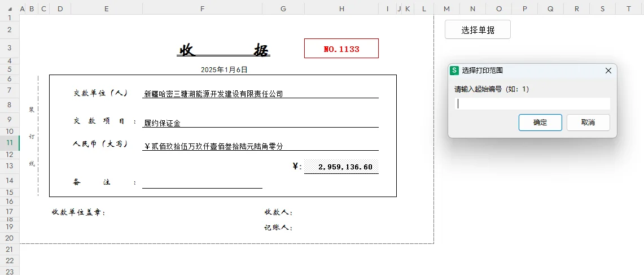The height and width of the screenshot is (275, 644).
Task: Select column header H
Action: (x=341, y=8)
